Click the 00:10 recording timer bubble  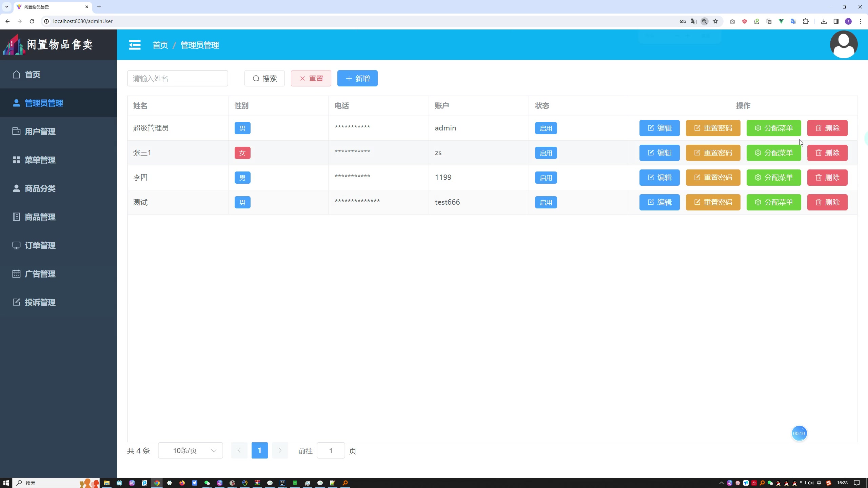tap(799, 433)
